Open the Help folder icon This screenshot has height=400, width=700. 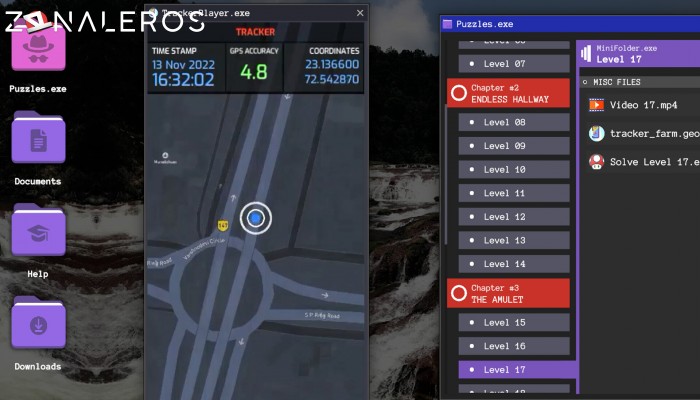click(x=38, y=230)
